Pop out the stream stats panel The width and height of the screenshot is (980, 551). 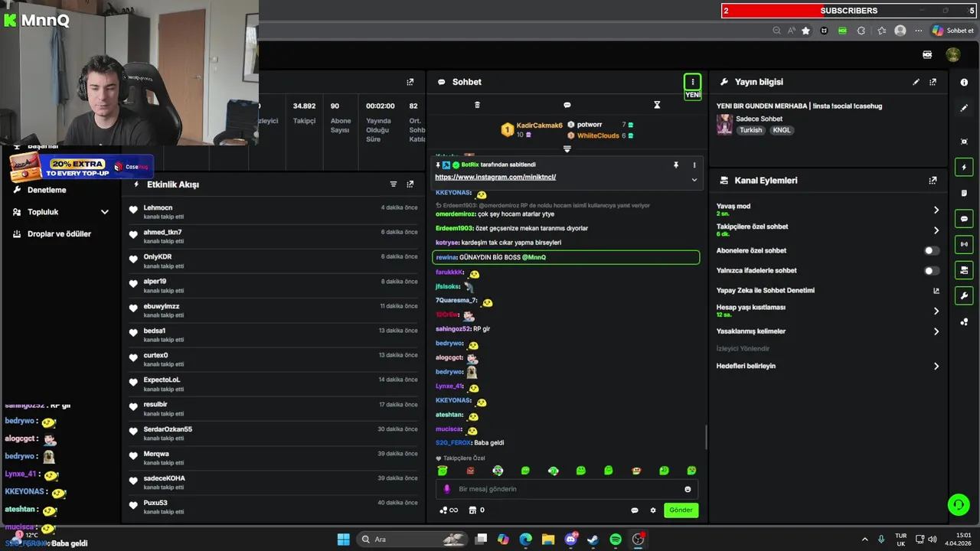coord(410,82)
